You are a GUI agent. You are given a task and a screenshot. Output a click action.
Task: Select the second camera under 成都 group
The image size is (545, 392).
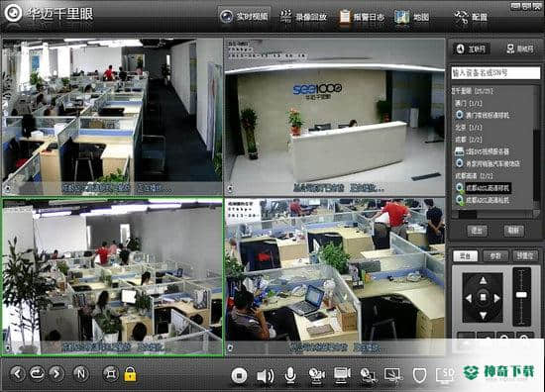coord(488,163)
